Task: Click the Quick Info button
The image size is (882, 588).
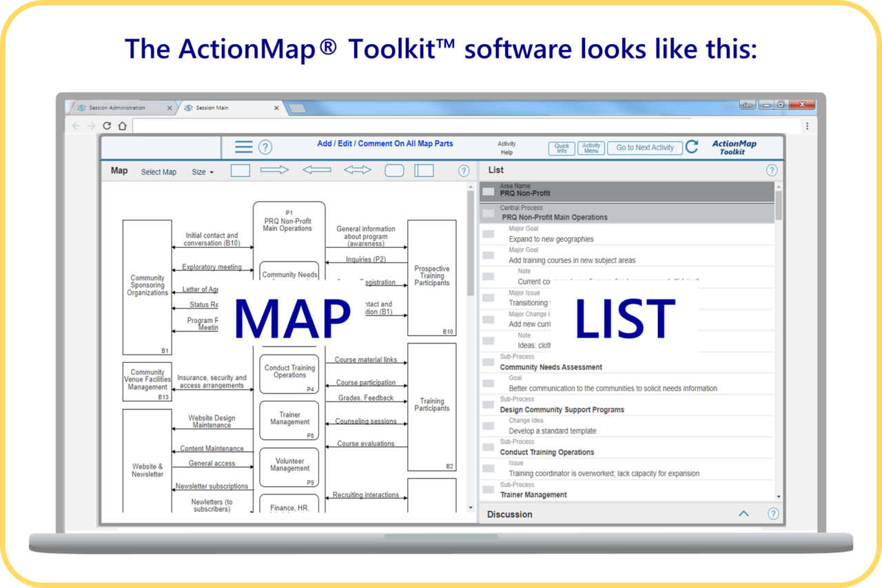Action: 562,147
